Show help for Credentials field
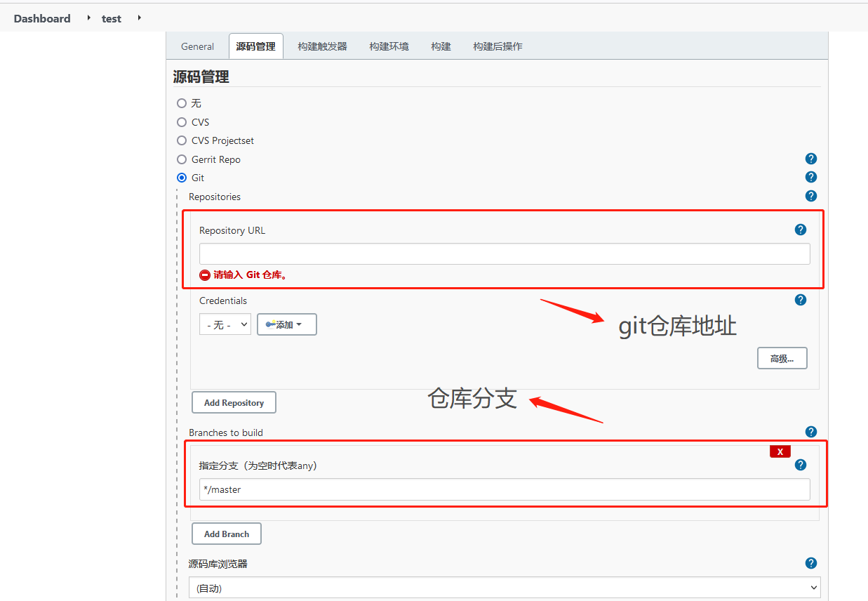Viewport: 868px width, 601px height. (800, 300)
